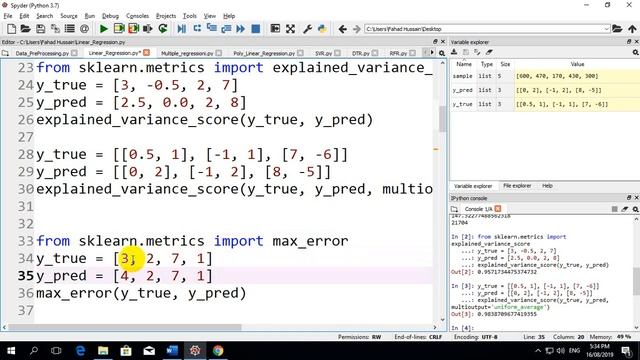Image resolution: width=640 pixels, height=360 pixels.
Task: Click the debugger step-return icon
Action: pyautogui.click(x=226, y=29)
